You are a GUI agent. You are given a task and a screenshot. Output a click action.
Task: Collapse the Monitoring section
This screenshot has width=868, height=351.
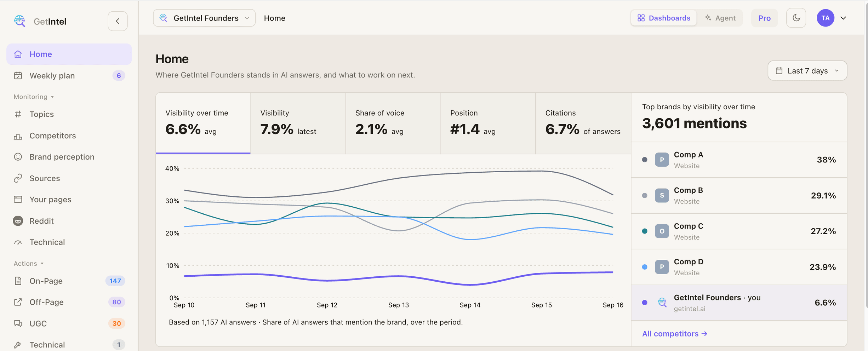tap(34, 97)
